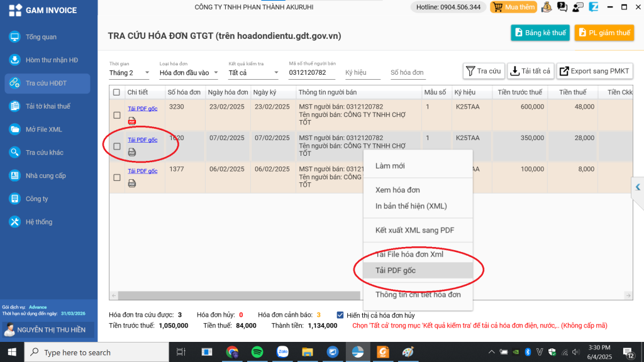Show hidden system tray icons
Image resolution: width=644 pixels, height=362 pixels.
point(491,352)
